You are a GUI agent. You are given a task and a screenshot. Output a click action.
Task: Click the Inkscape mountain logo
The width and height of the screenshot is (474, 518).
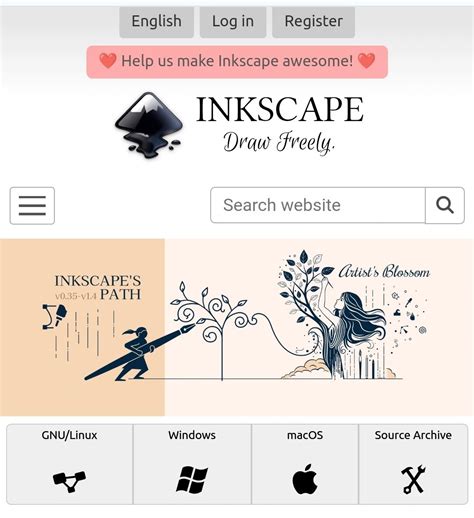[149, 125]
